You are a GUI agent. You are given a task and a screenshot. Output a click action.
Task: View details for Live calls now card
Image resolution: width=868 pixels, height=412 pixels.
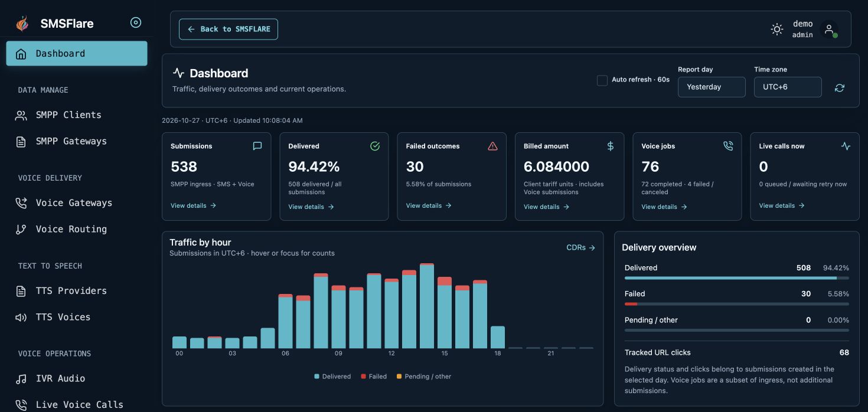point(782,206)
